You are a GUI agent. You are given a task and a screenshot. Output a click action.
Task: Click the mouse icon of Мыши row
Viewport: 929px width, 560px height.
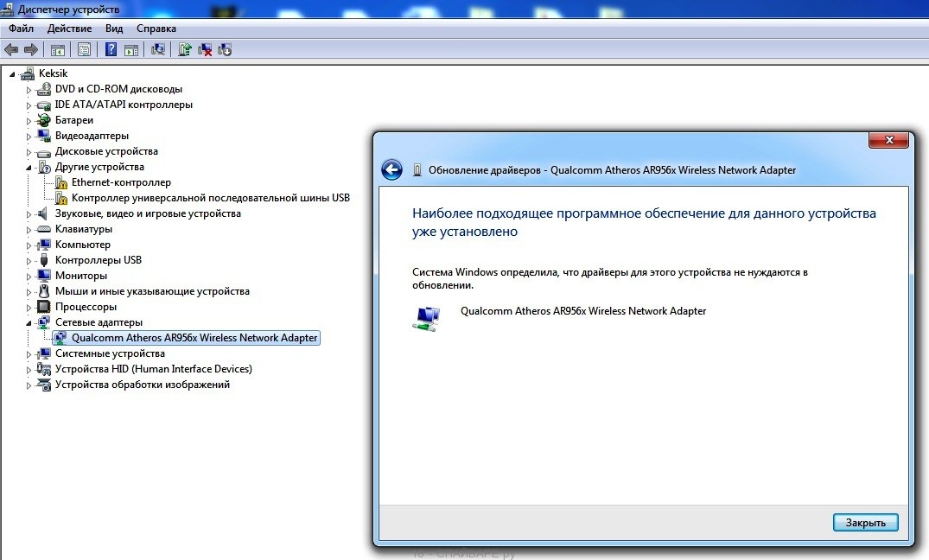click(x=44, y=291)
